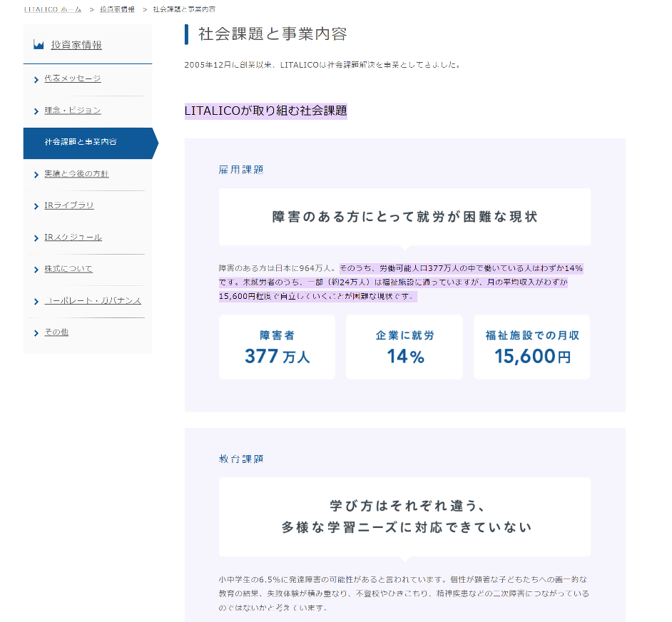Open the 投資家情報 sidebar heading link

click(x=76, y=45)
